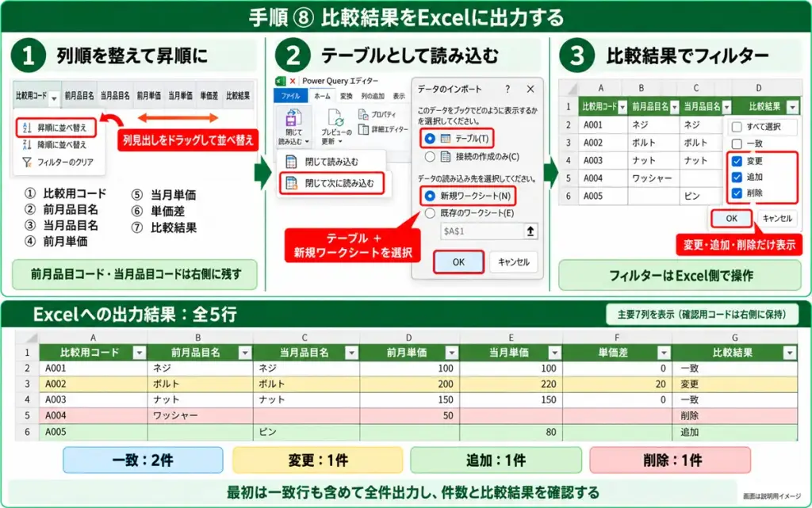This screenshot has width=812, height=508.
Task: Uncheck the 追加 filter checkbox
Action: (x=737, y=177)
